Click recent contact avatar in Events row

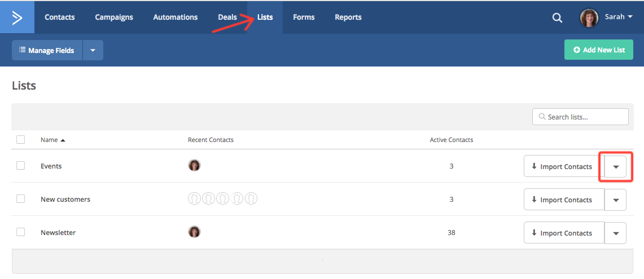tap(194, 166)
